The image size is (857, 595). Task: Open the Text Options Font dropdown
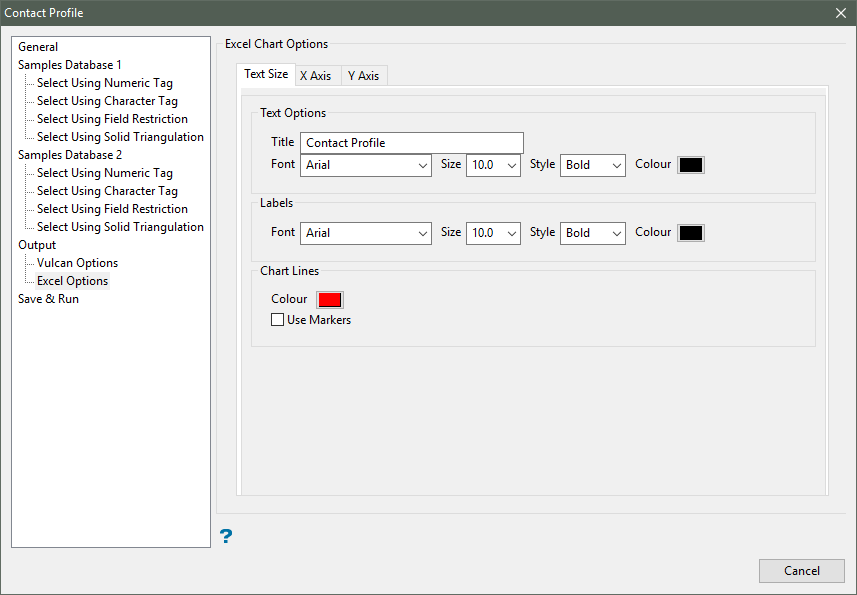coord(366,165)
